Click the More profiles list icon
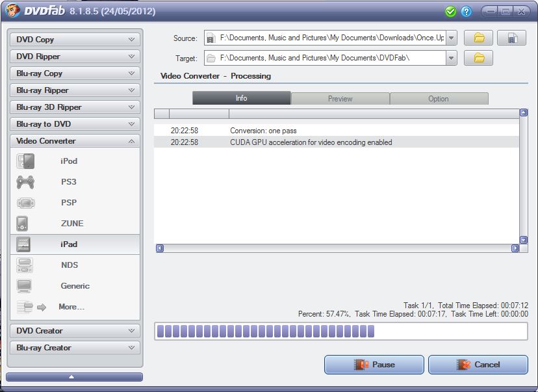Screen dimensions: 538x392 (x=25, y=307)
